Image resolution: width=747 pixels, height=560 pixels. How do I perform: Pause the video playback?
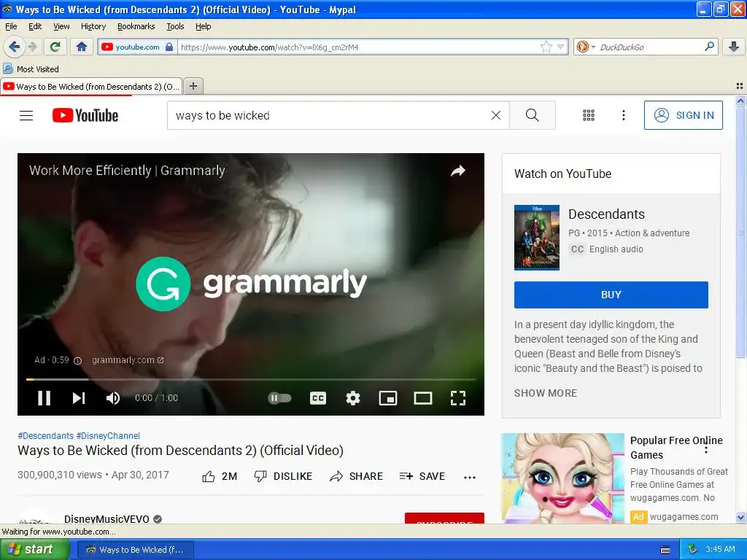pyautogui.click(x=44, y=398)
